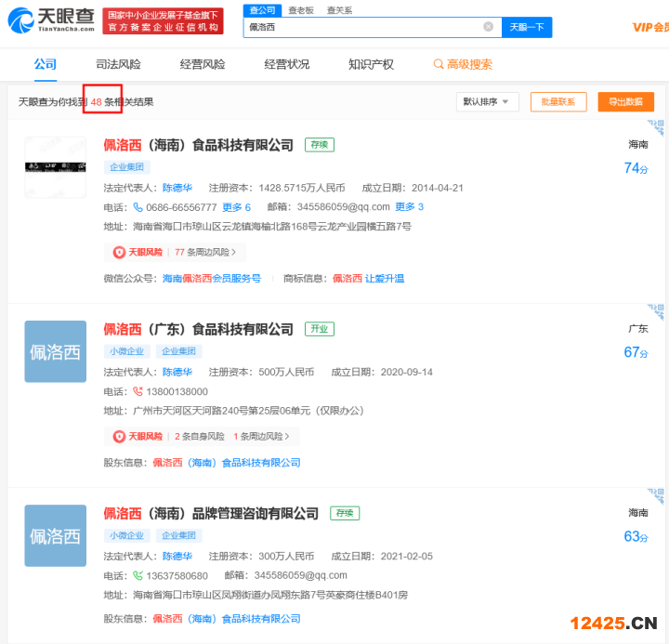Show 更多 6 additional phone numbers
669x644 pixels.
(236, 207)
